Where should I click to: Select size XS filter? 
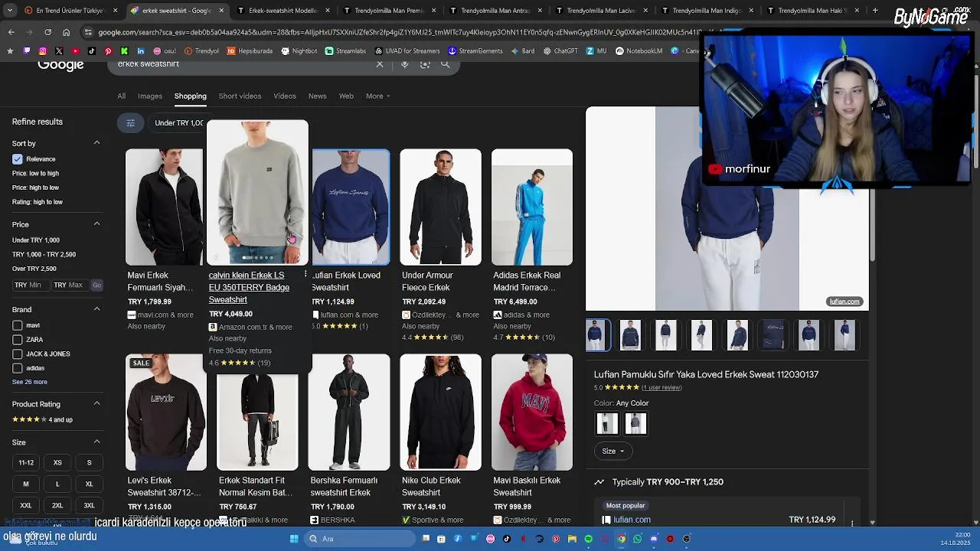57,462
